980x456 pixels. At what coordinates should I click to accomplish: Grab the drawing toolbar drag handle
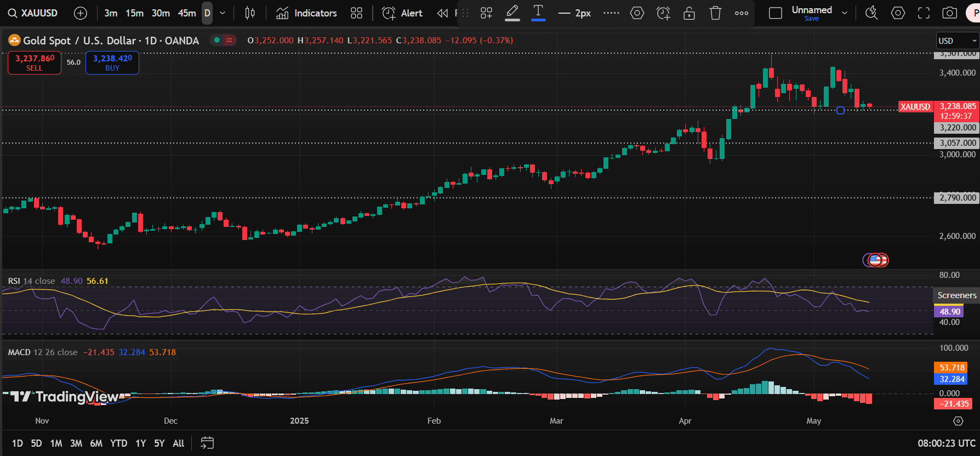click(465, 13)
